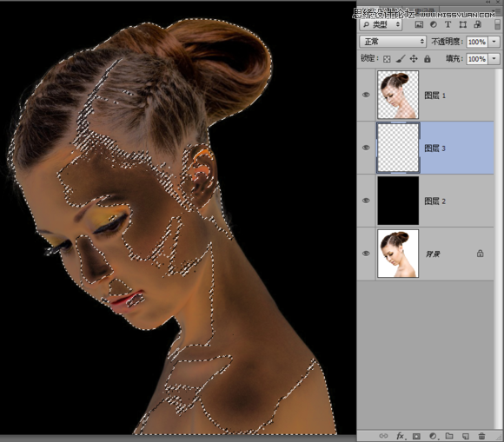
Task: Click the 填充 fill value field
Action: click(x=477, y=59)
